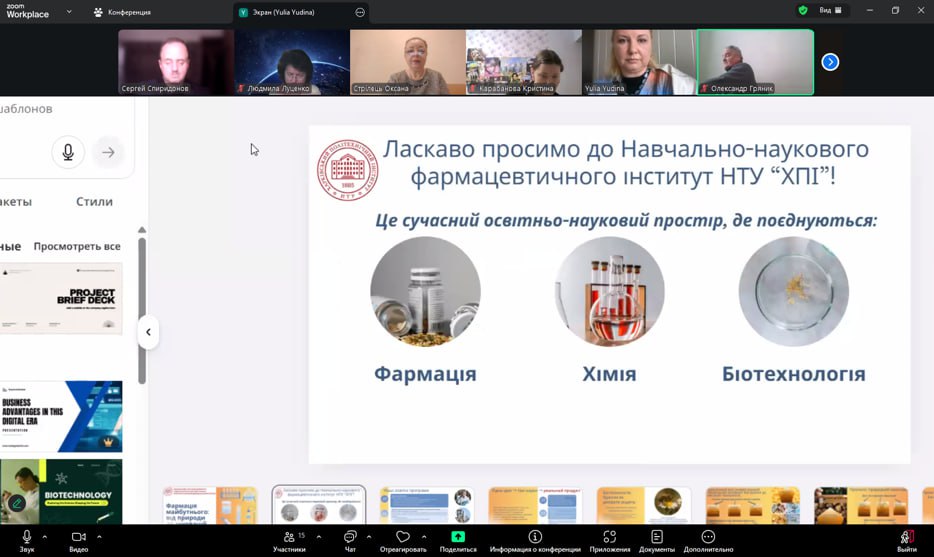Image resolution: width=934 pixels, height=557 pixels.
Task: Open Информация о конференции info
Action: click(535, 538)
